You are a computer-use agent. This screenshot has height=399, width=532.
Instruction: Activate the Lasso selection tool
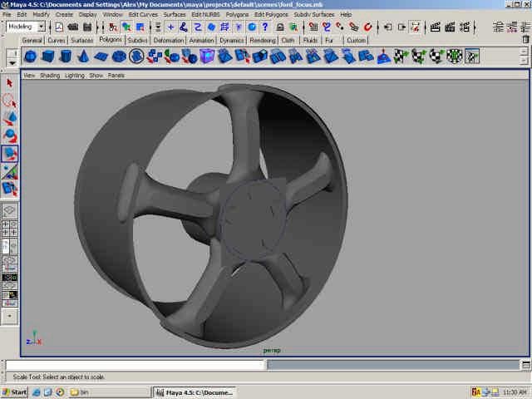click(10, 101)
